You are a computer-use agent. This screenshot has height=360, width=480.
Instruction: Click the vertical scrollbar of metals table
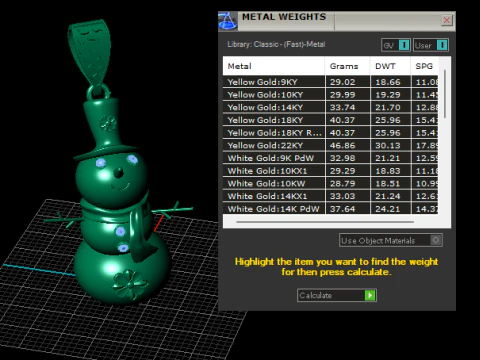point(445,94)
